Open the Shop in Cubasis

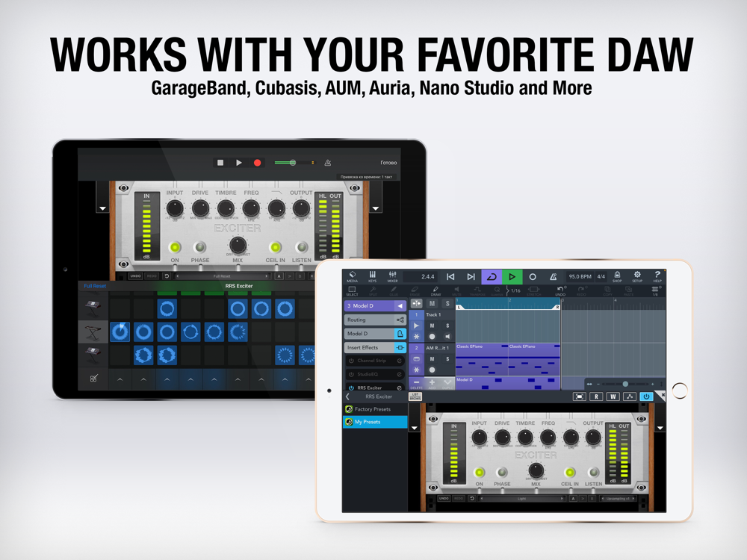point(617,276)
